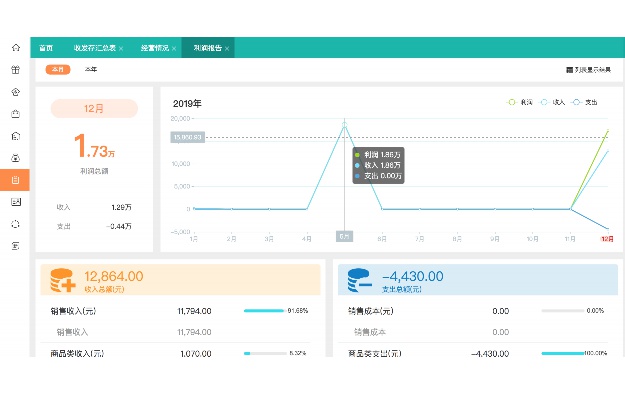Click the 11月 label on chart axis
The height and width of the screenshot is (394, 625).
coord(570,239)
